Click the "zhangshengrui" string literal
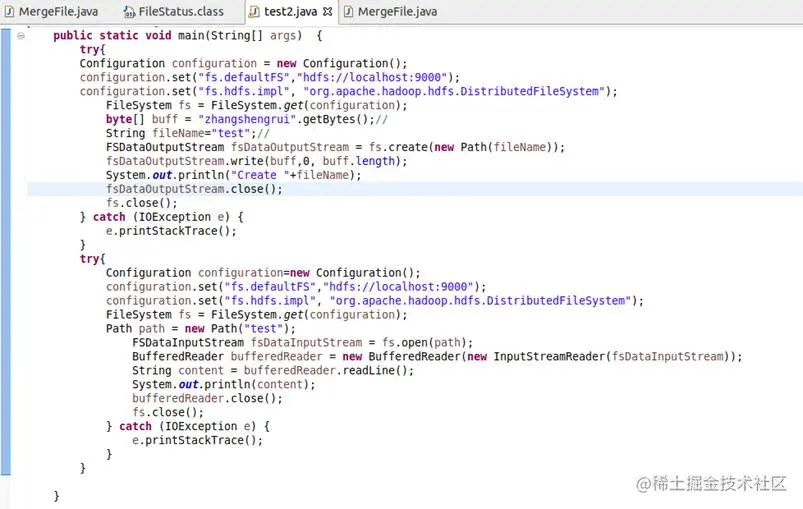This screenshot has width=803, height=509. coord(247,119)
